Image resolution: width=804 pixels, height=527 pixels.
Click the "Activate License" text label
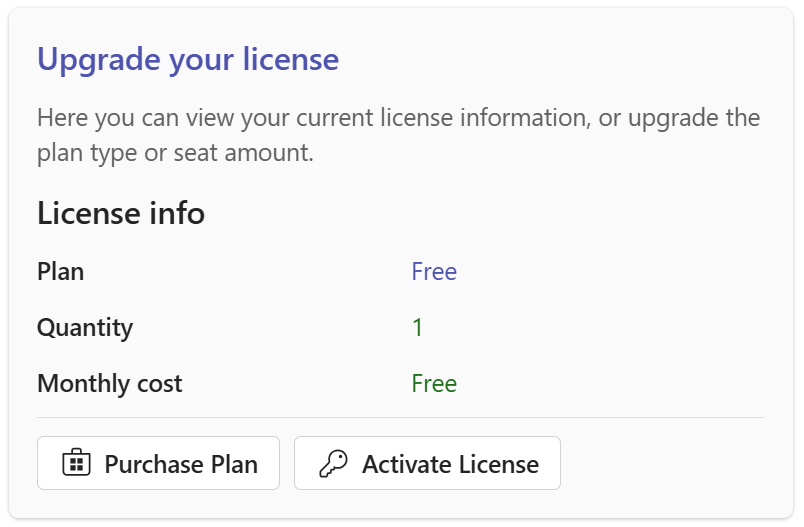(x=450, y=464)
